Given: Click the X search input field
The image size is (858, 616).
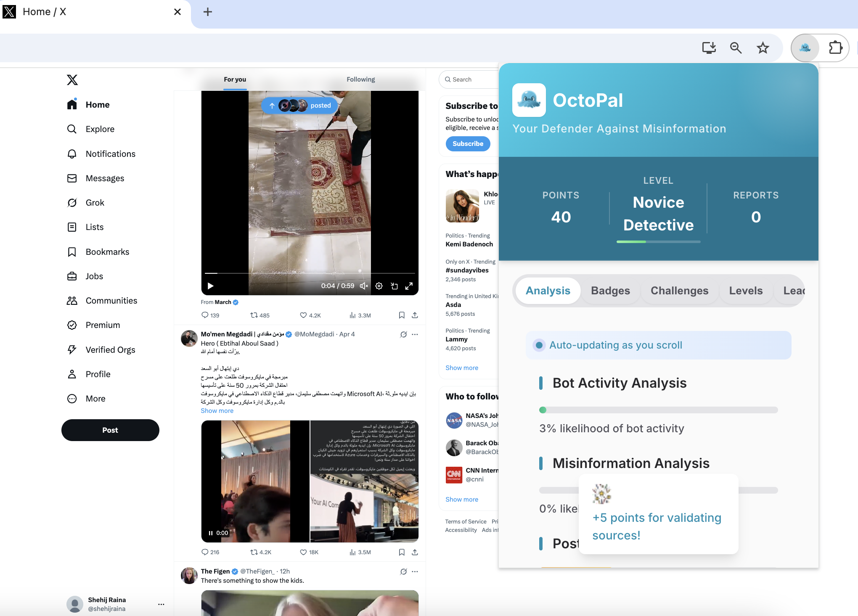Looking at the screenshot, I should pyautogui.click(x=471, y=79).
